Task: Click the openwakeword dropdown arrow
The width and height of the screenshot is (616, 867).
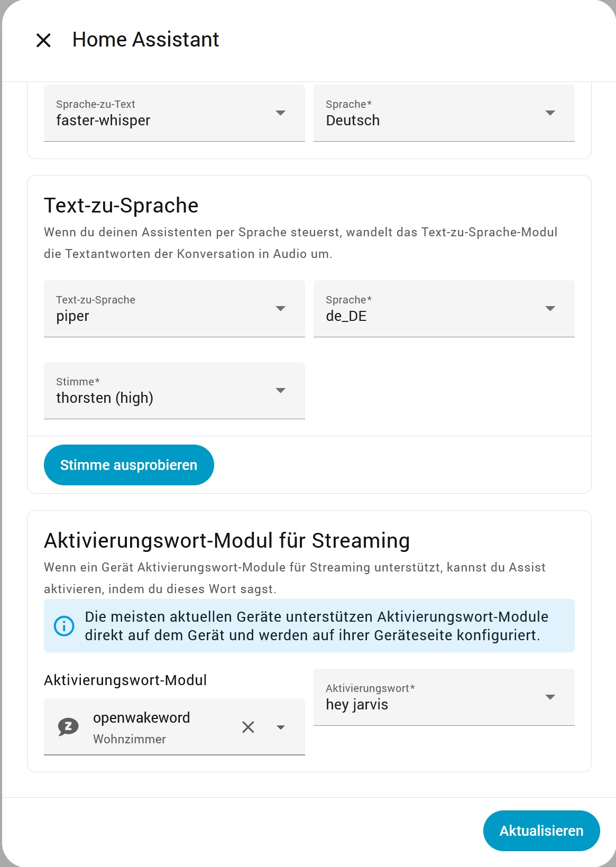Action: tap(281, 727)
